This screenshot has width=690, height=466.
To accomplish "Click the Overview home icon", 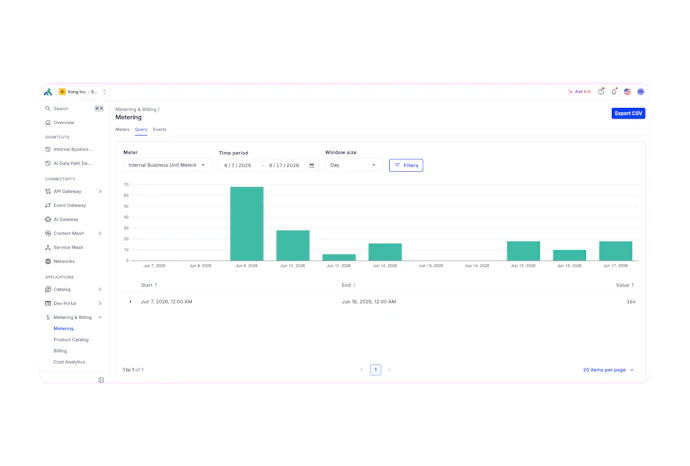I will tap(48, 122).
